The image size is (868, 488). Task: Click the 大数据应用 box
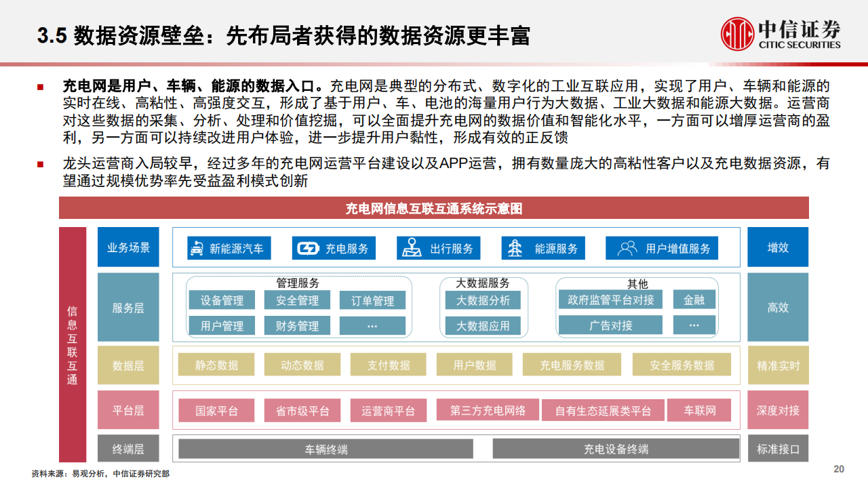[483, 325]
